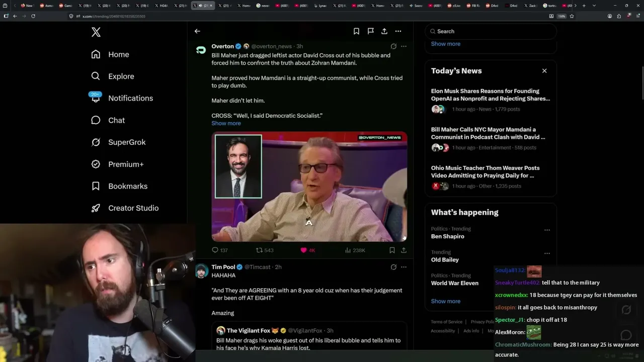Screen dimensions: 644x362
Task: Click the Terms of Service footer link
Action: point(446,322)
